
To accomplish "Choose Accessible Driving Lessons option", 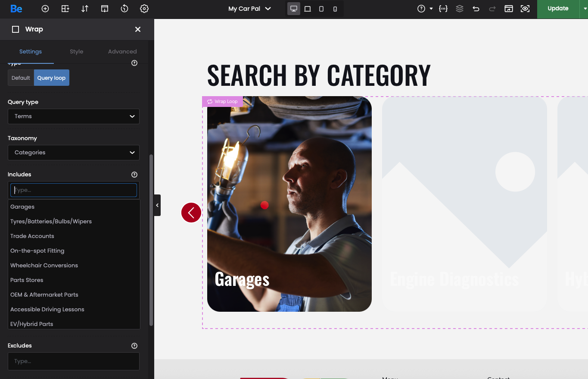I will (x=74, y=310).
